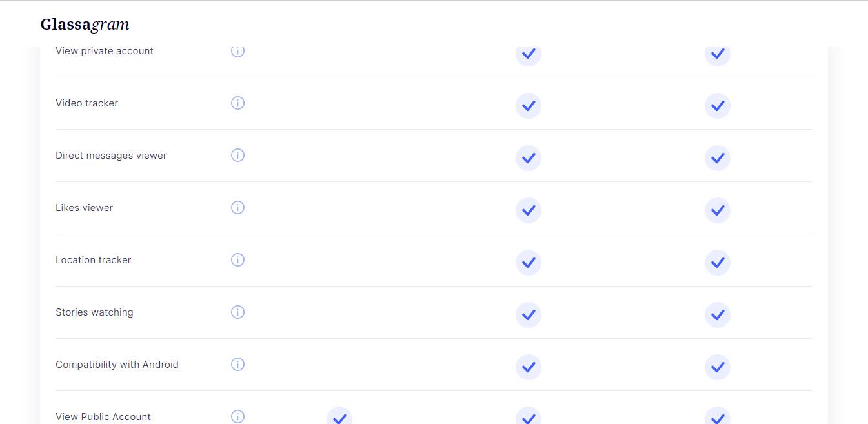
Task: Click middle-column checkmark for Compatibility with Android
Action: (x=529, y=367)
